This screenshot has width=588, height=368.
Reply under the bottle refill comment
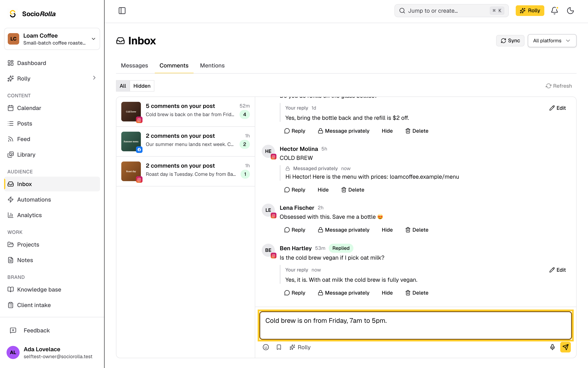point(295,131)
